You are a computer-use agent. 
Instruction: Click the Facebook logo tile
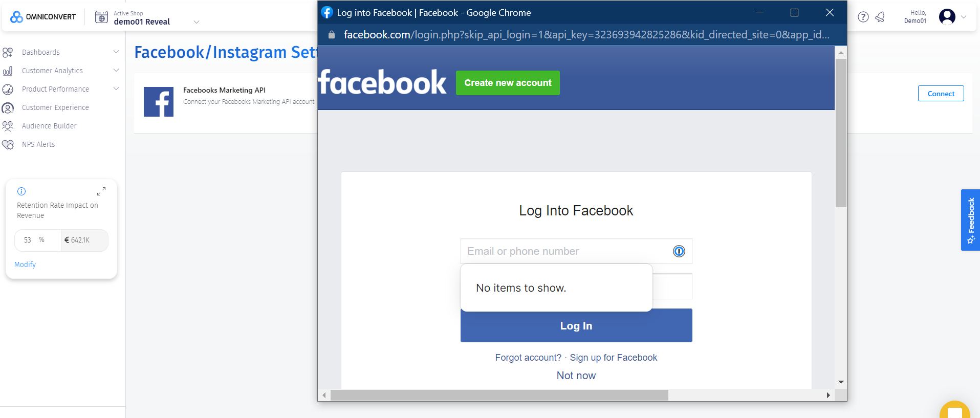coord(159,102)
